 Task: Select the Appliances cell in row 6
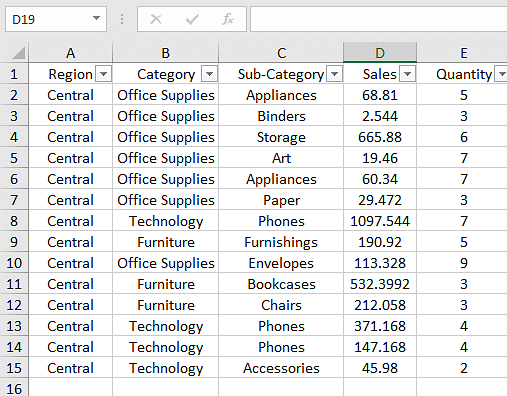coord(281,179)
